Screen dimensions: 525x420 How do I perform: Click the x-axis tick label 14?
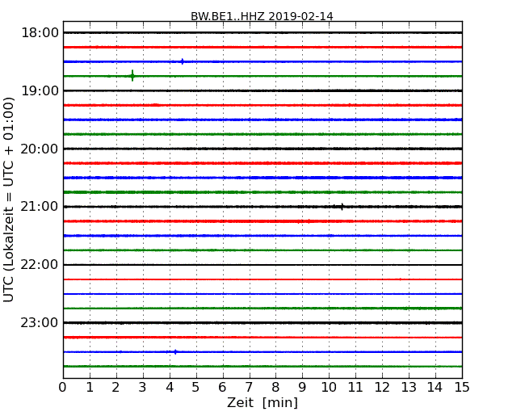tap(435, 387)
